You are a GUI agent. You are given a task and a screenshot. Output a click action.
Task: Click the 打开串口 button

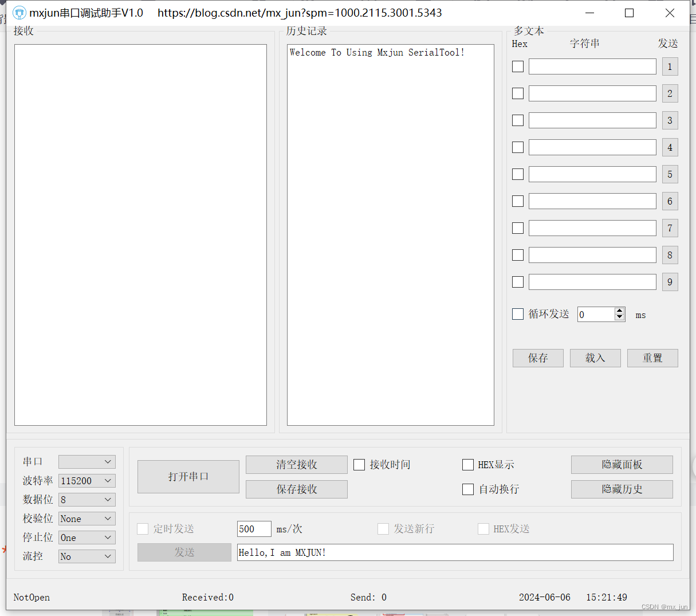coord(188,477)
